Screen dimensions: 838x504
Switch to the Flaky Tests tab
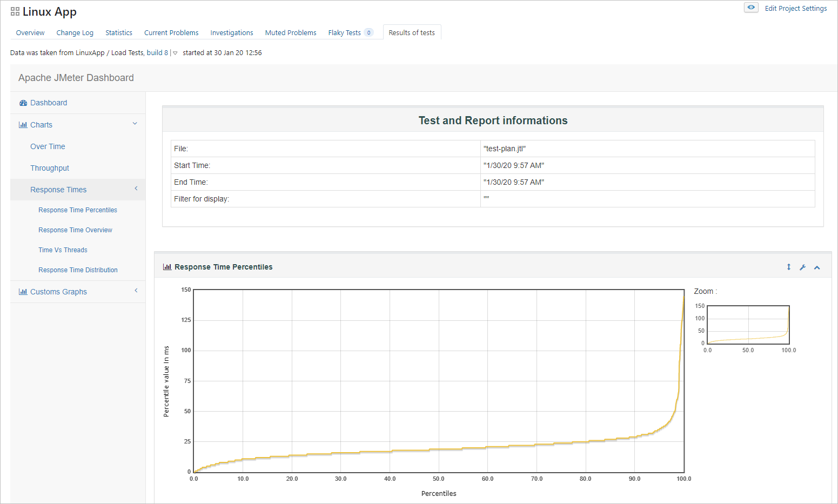tap(344, 32)
